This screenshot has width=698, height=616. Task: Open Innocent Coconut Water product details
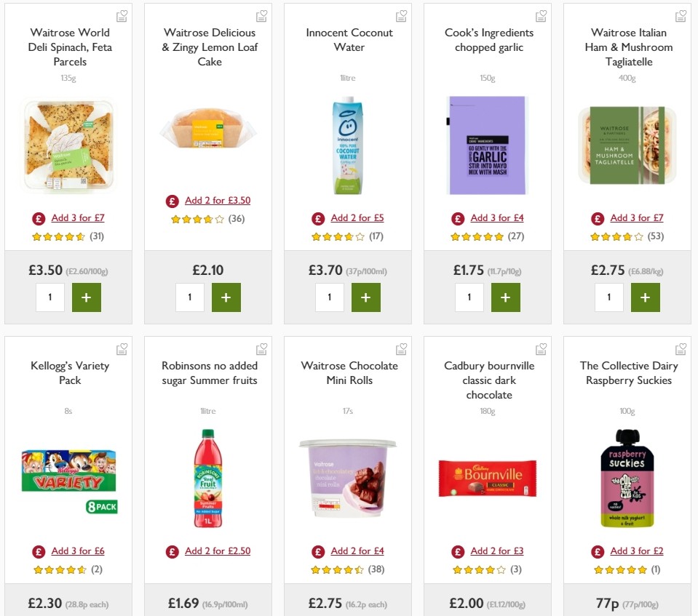pyautogui.click(x=347, y=144)
